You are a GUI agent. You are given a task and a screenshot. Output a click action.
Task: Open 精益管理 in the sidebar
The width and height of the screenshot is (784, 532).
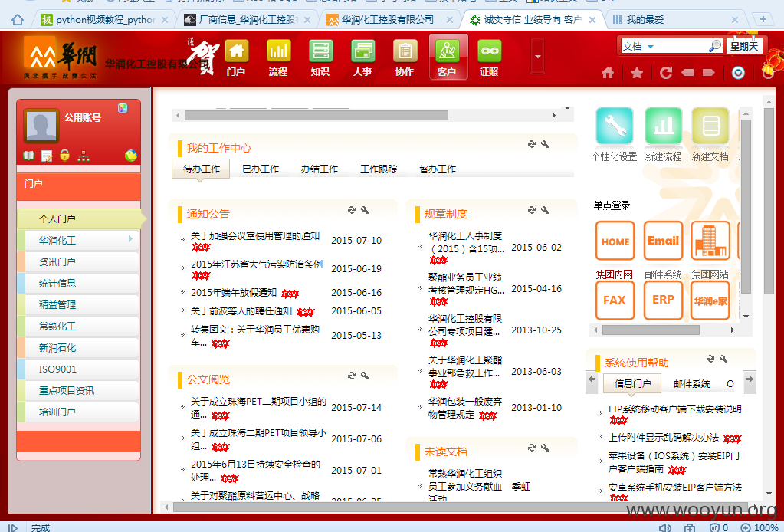78,305
